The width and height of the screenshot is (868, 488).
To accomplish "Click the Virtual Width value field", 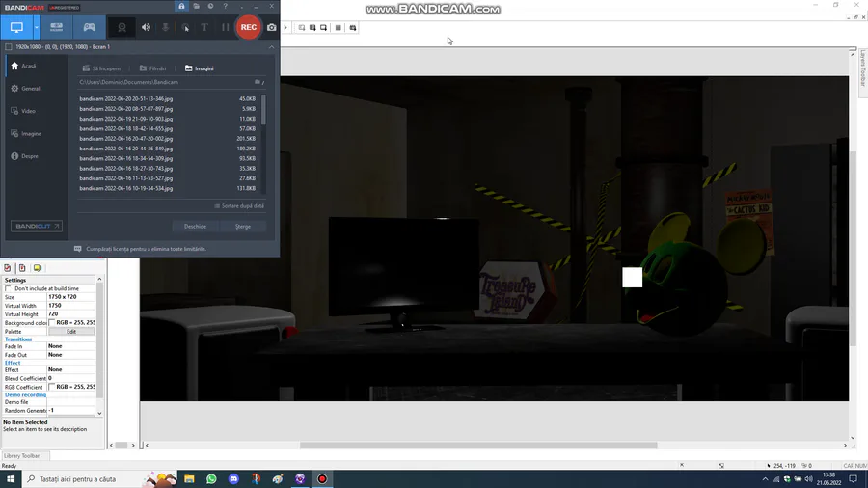I will pos(71,306).
